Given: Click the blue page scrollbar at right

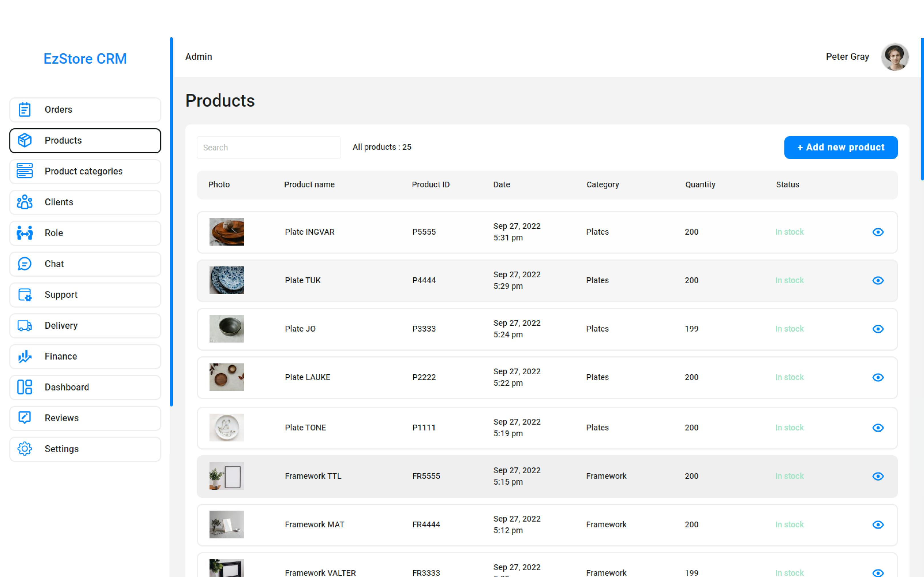Looking at the screenshot, I should (922, 109).
